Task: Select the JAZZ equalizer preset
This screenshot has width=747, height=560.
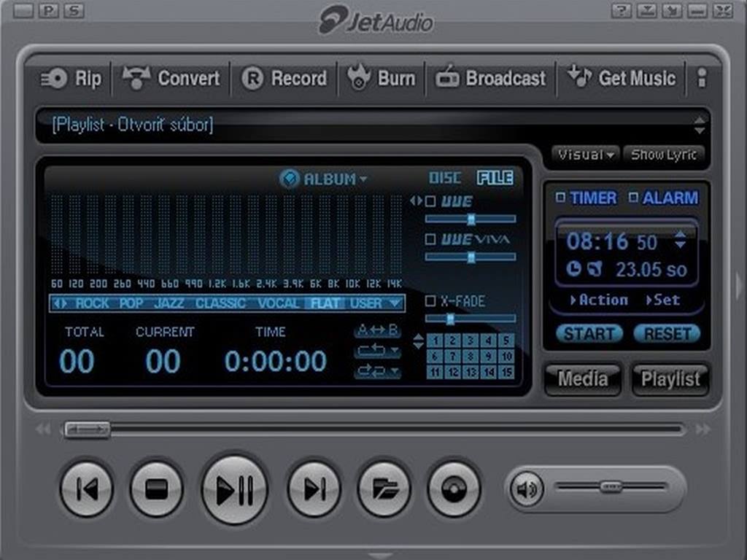Action: point(169,303)
